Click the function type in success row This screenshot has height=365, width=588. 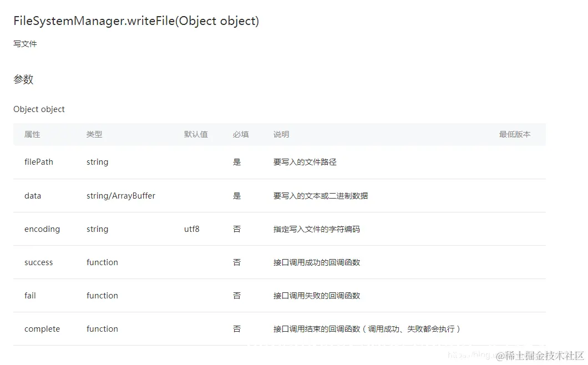(102, 262)
